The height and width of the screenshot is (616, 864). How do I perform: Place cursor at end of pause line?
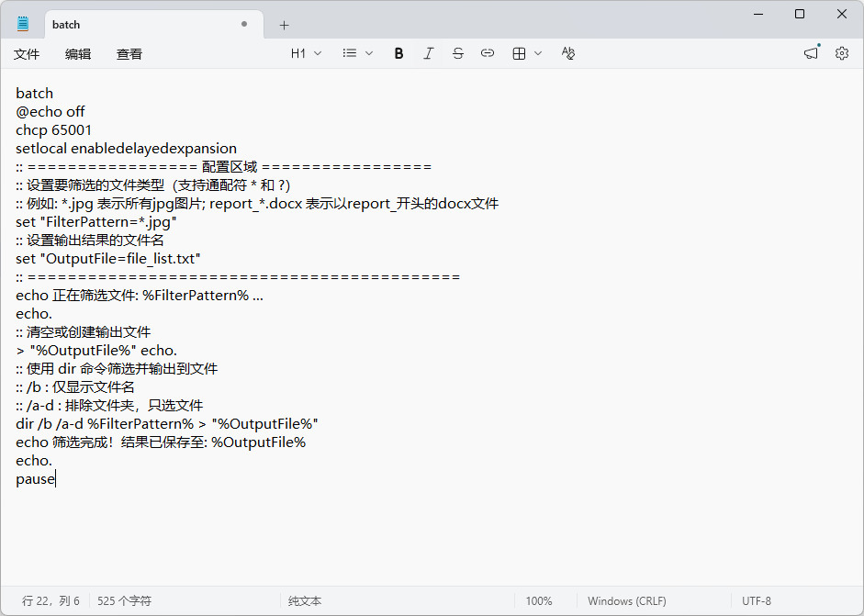[56, 479]
